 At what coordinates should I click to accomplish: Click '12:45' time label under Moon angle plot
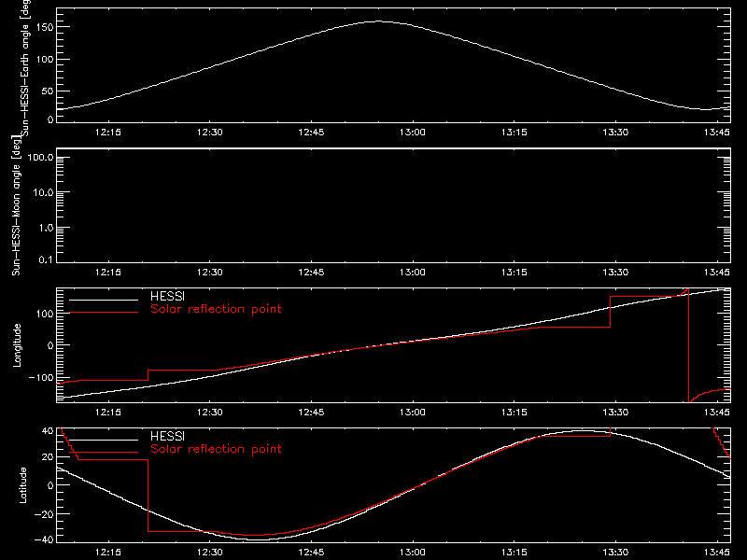tap(311, 273)
